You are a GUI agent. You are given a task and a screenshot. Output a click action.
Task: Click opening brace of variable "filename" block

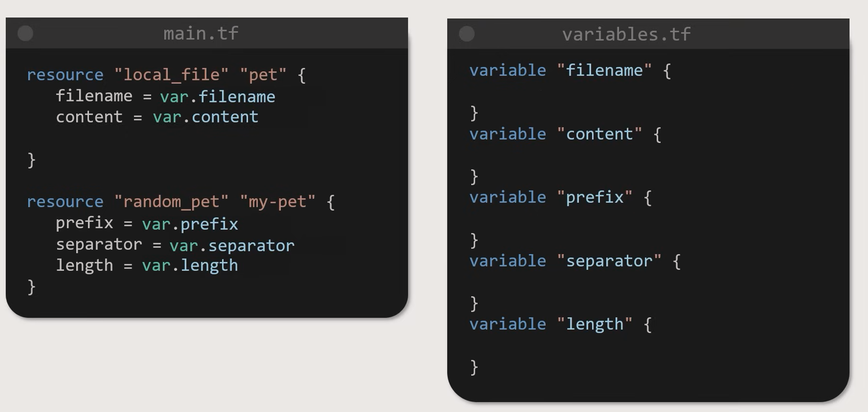click(667, 72)
